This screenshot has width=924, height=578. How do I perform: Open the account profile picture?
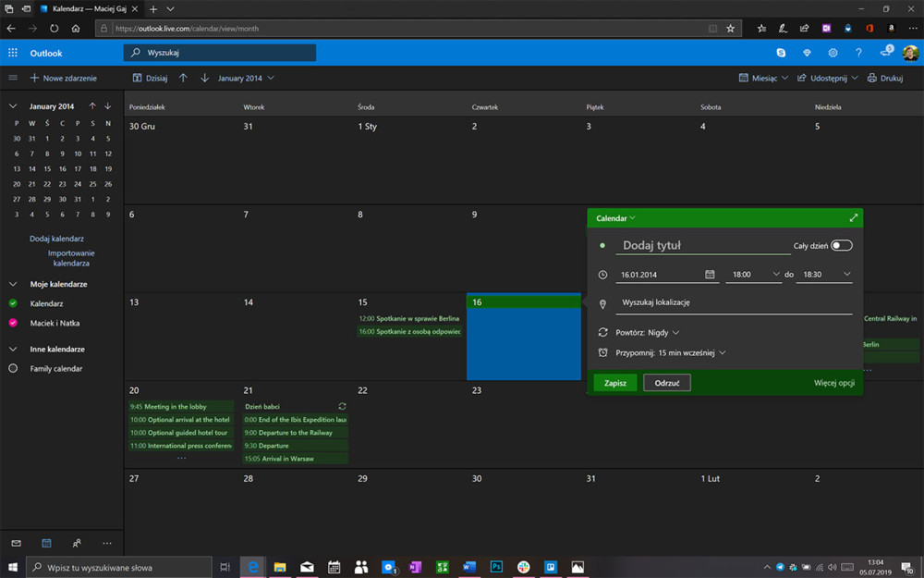[x=910, y=53]
